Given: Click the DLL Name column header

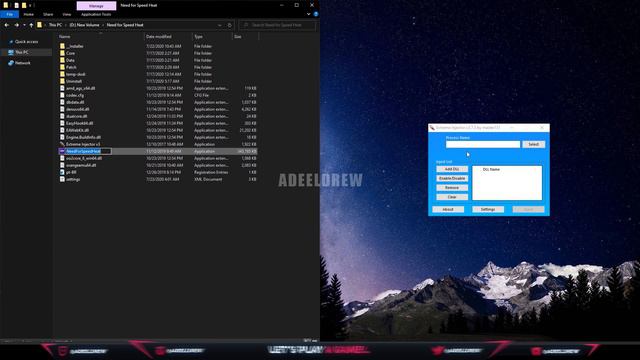Looking at the screenshot, I should (491, 169).
